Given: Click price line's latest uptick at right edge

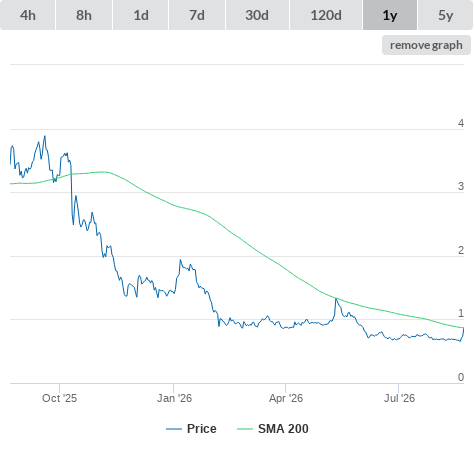Looking at the screenshot, I should point(463,333).
